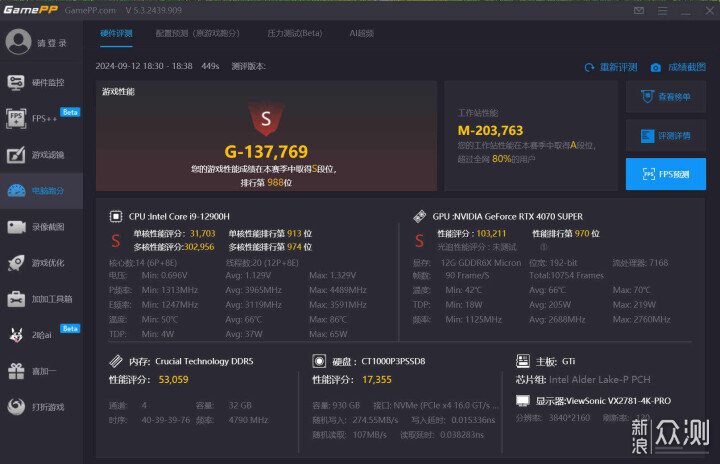Viewport: 720px width, 464px height.
Task: Switch to the 配置预测 (game score) tab
Action: coord(197,33)
